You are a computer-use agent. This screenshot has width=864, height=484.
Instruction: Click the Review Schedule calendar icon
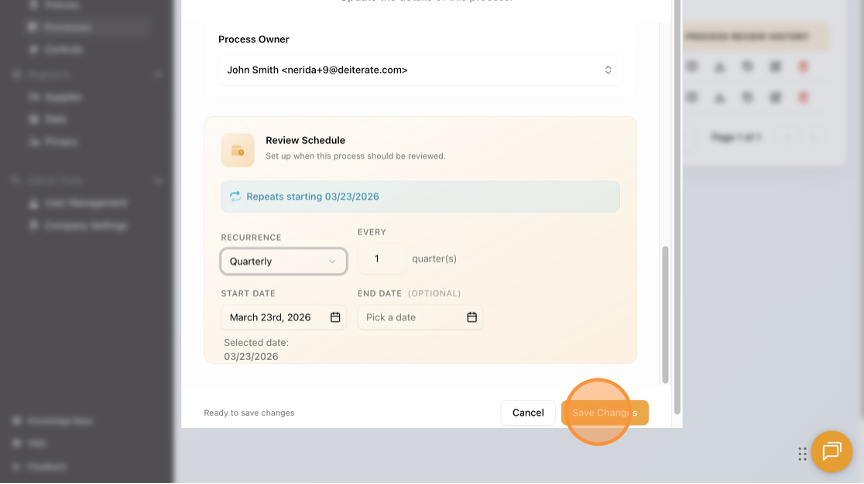pyautogui.click(x=238, y=150)
